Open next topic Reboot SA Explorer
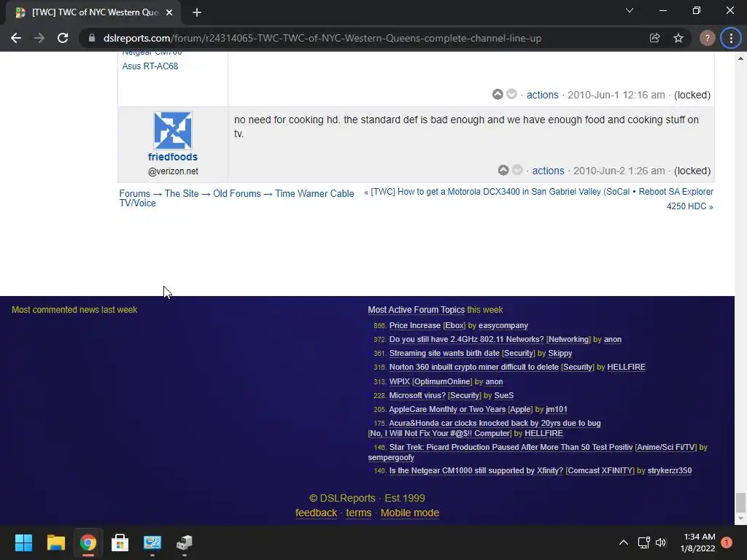This screenshot has height=560, width=747. pyautogui.click(x=676, y=192)
